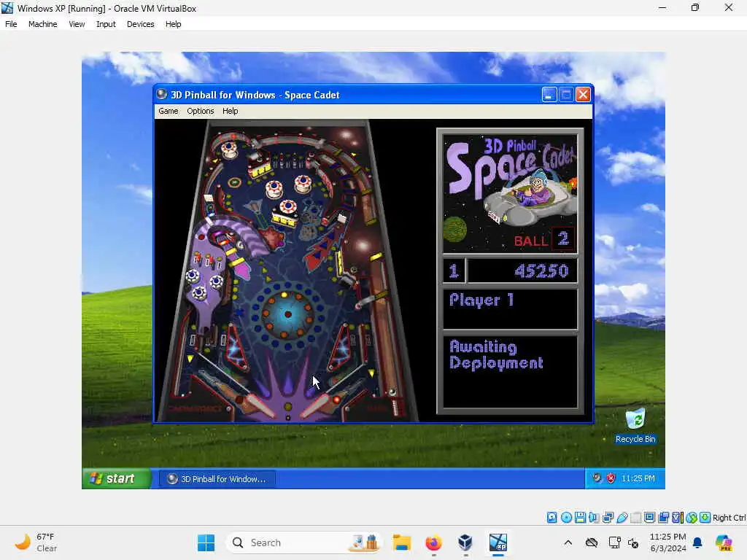The height and width of the screenshot is (560, 747).
Task: Open VirtualBox View menu
Action: coord(76,24)
